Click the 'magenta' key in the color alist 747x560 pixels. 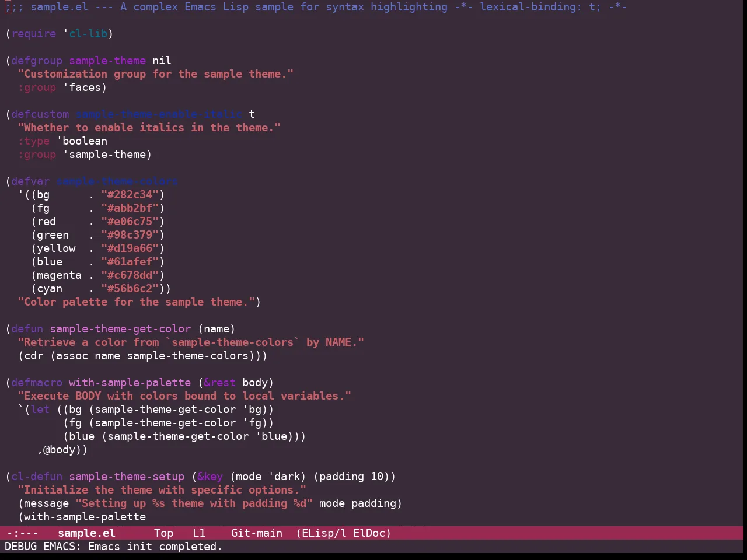click(x=59, y=275)
